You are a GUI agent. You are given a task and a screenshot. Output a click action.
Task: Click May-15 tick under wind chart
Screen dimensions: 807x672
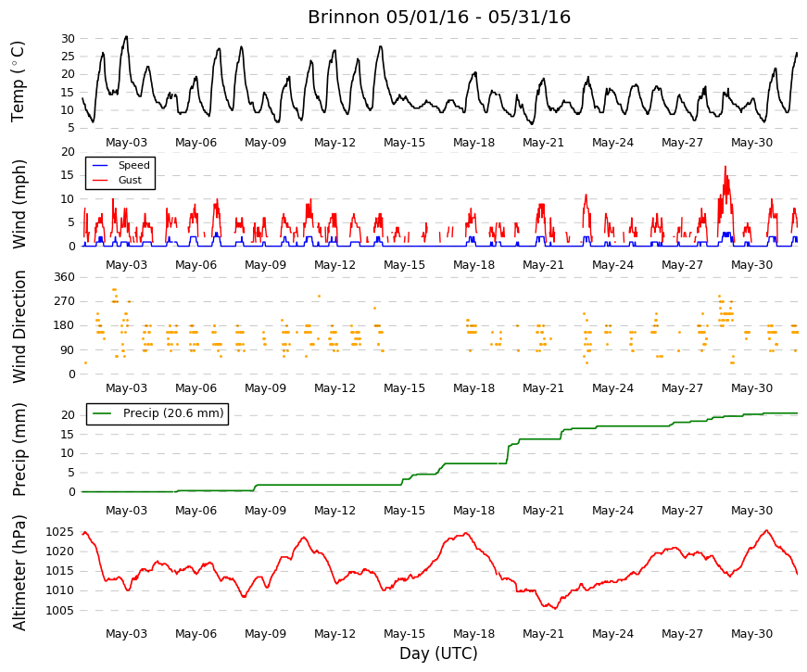pos(404,265)
